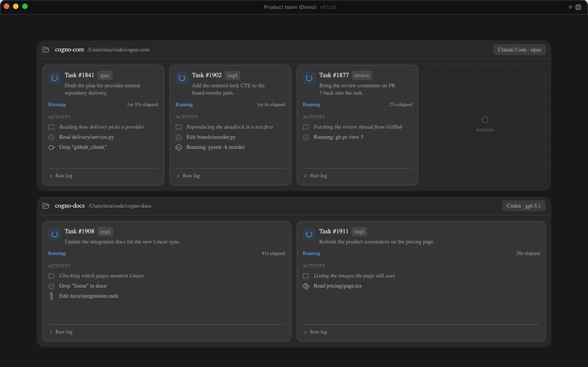Click the cogno-docs project name
Image resolution: width=588 pixels, height=367 pixels.
click(70, 206)
